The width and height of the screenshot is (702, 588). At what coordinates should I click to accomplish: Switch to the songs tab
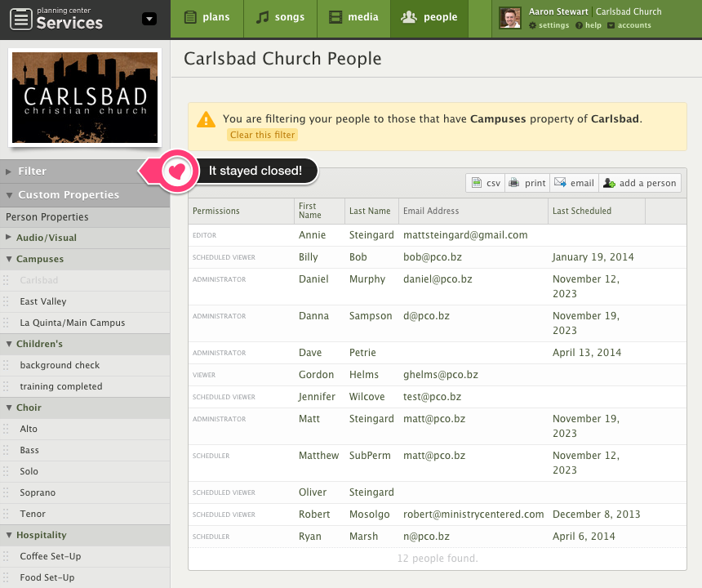(281, 17)
